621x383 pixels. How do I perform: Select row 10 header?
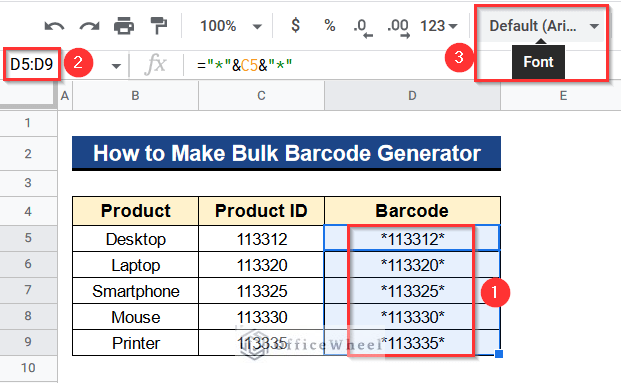point(28,368)
